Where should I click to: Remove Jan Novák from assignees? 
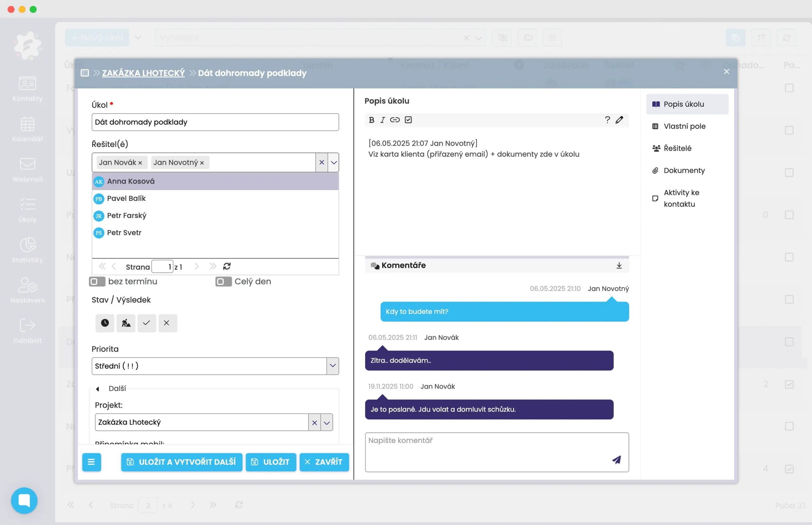(140, 163)
